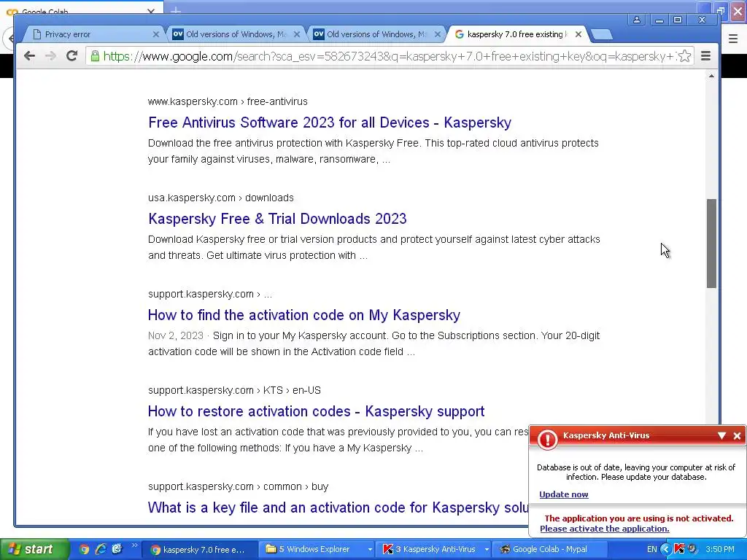The width and height of the screenshot is (747, 560).
Task: Click the Google favicon on active tab
Action: (x=460, y=34)
